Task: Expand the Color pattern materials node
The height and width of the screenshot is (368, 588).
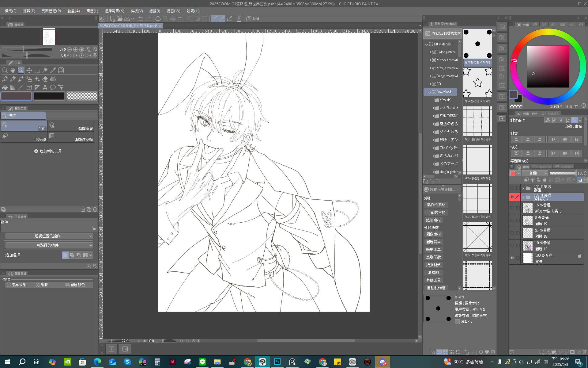Action: [x=430, y=52]
